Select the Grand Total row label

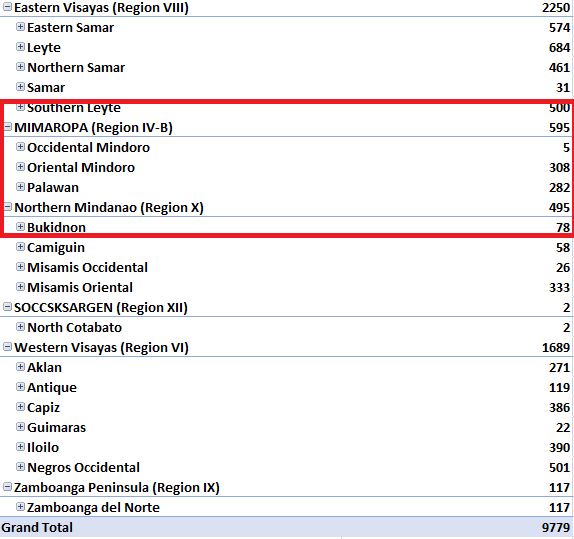(37, 527)
